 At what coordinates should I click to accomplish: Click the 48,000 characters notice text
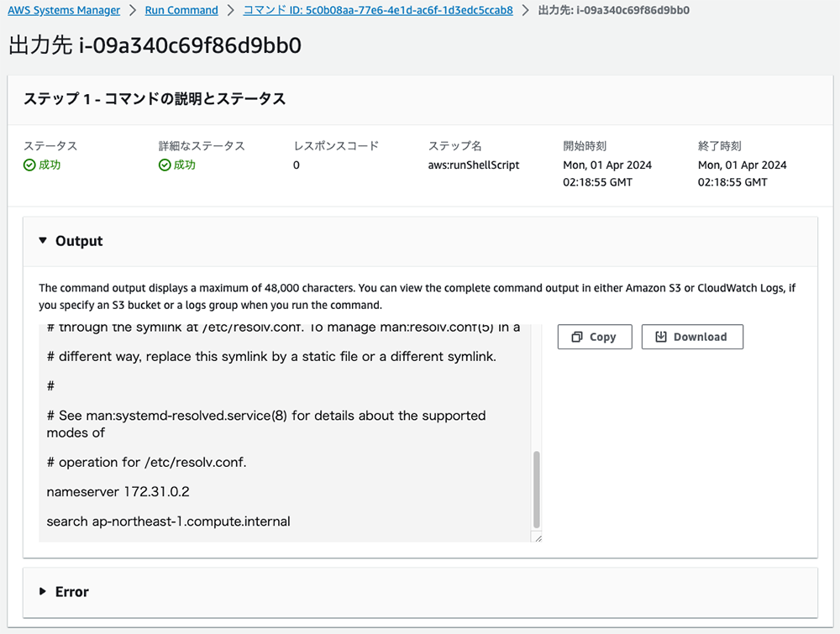(417, 296)
